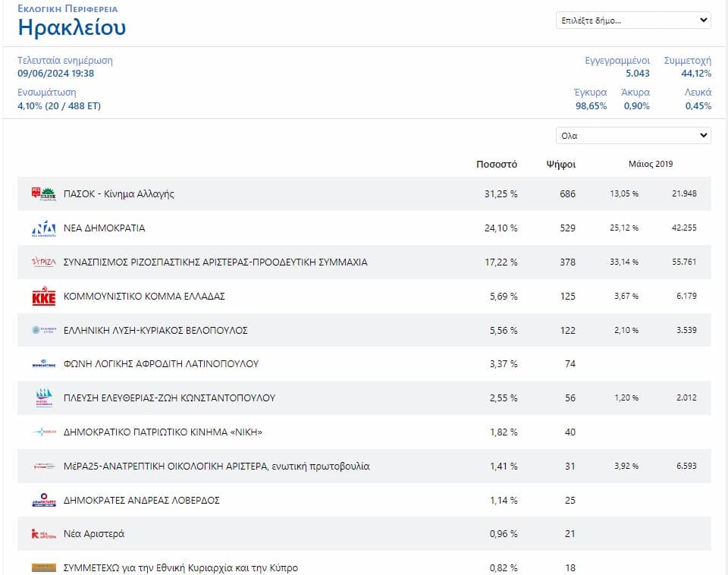Open the 'Ολα' filter dropdown
728x575 pixels.
(x=633, y=136)
